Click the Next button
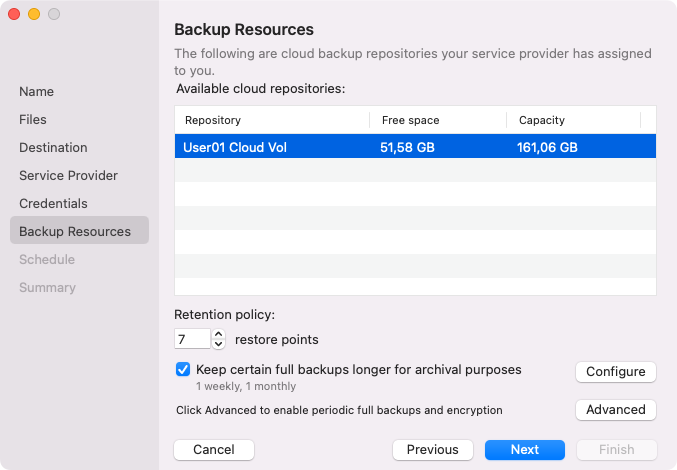 (525, 449)
